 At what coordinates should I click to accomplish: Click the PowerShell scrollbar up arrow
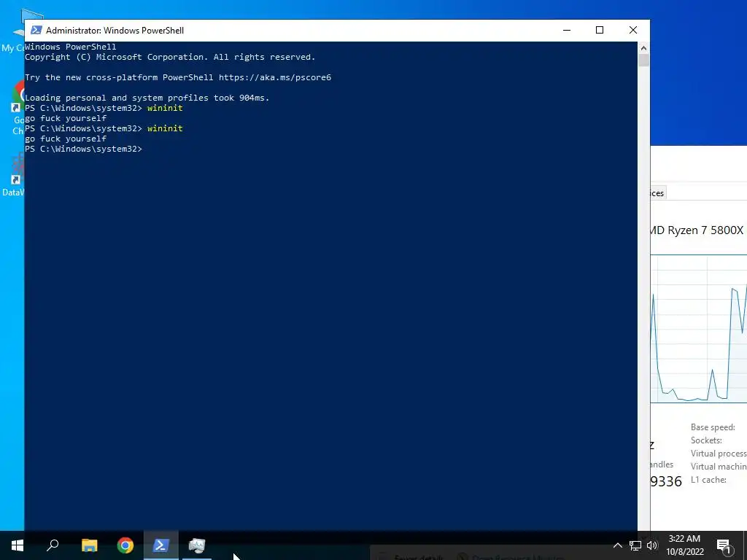(643, 47)
